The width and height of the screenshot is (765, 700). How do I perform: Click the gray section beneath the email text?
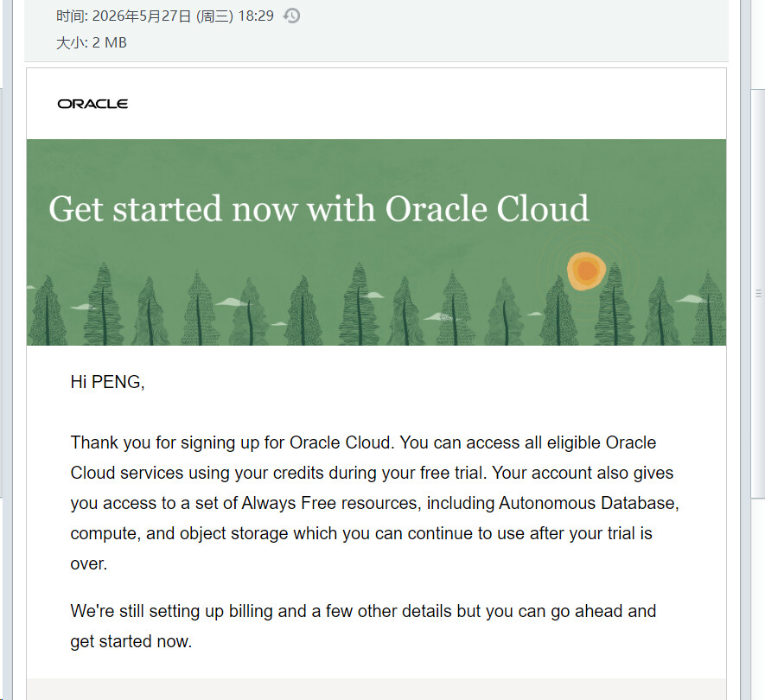(376, 689)
